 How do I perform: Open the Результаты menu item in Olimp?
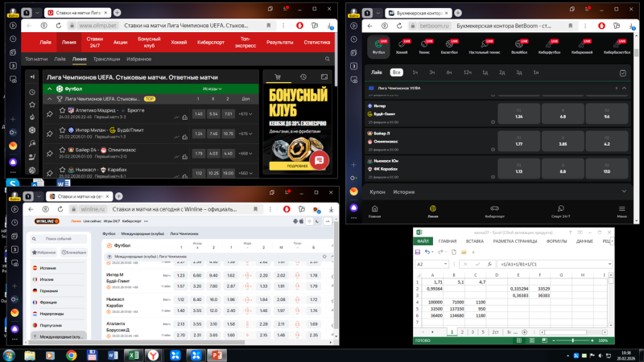click(279, 42)
